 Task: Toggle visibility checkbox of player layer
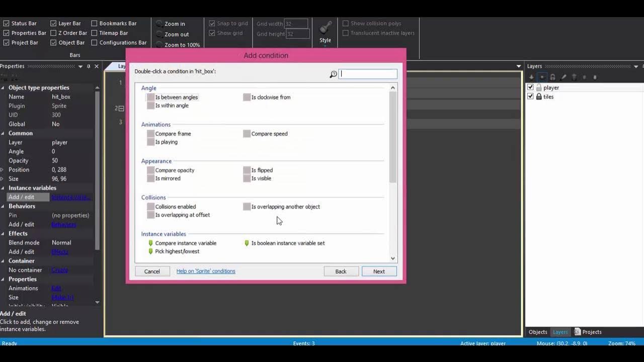[530, 87]
